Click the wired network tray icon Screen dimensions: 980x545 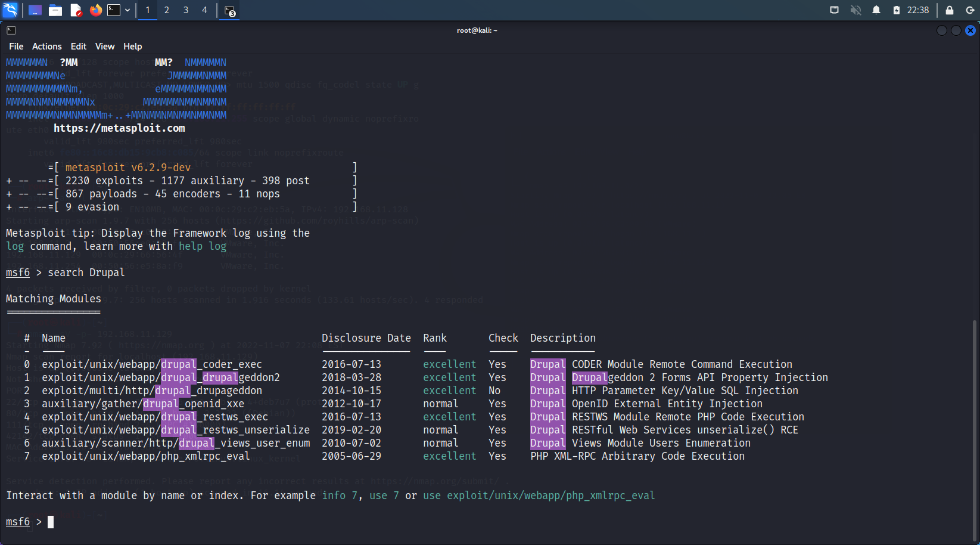[x=834, y=10]
